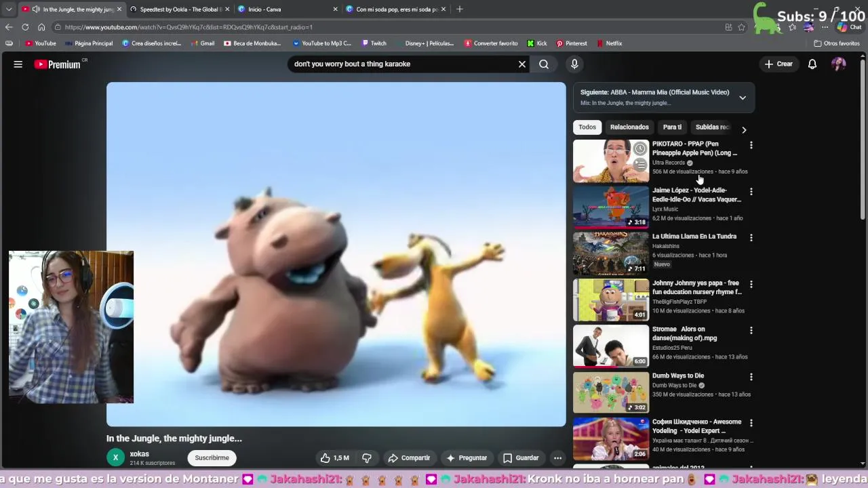
Task: Open the YouTube guide hamburger menu
Action: 18,64
